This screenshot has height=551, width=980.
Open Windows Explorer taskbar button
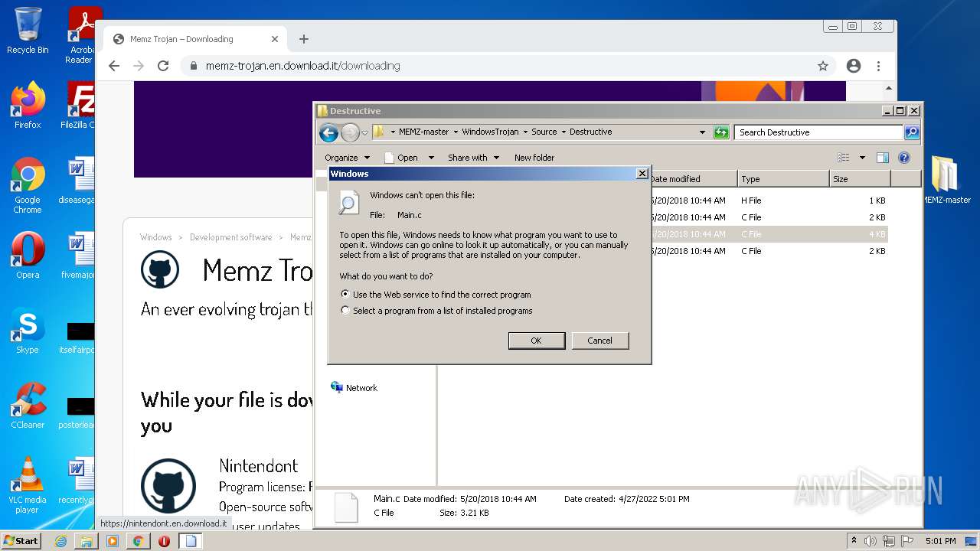coord(87,541)
